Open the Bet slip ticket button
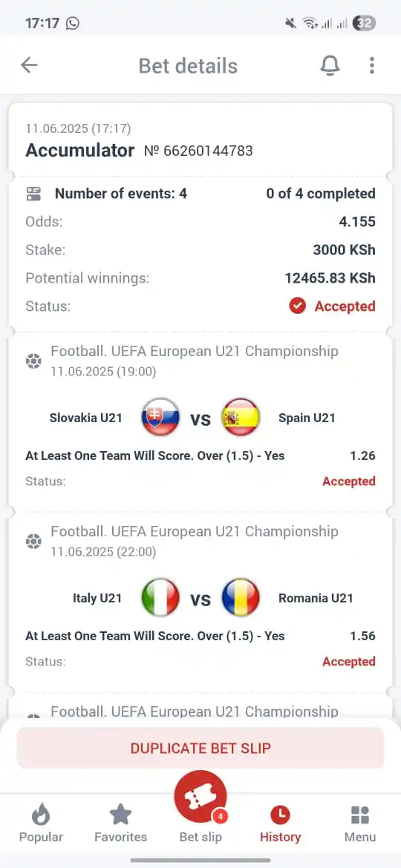 [200, 797]
